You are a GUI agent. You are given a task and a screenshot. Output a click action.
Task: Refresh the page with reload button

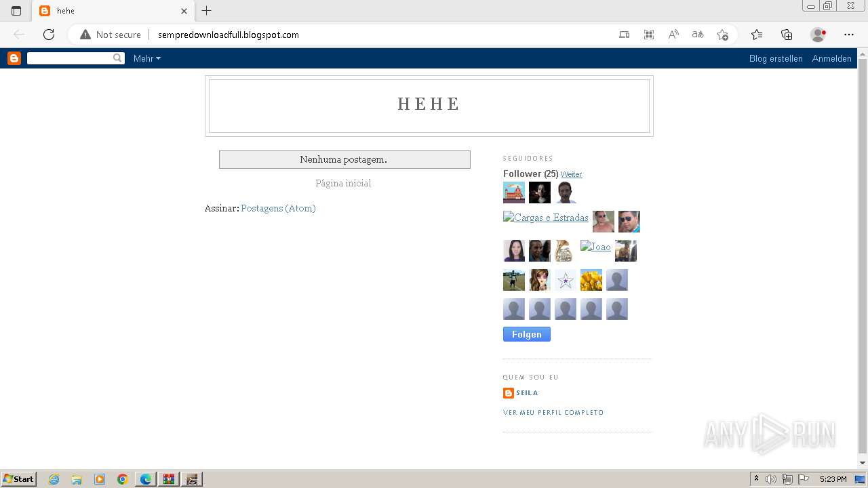pos(49,35)
